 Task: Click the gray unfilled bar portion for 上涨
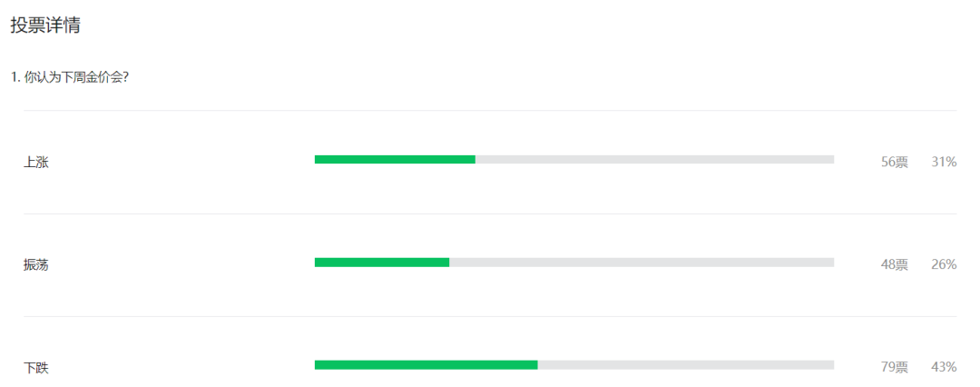(654, 160)
